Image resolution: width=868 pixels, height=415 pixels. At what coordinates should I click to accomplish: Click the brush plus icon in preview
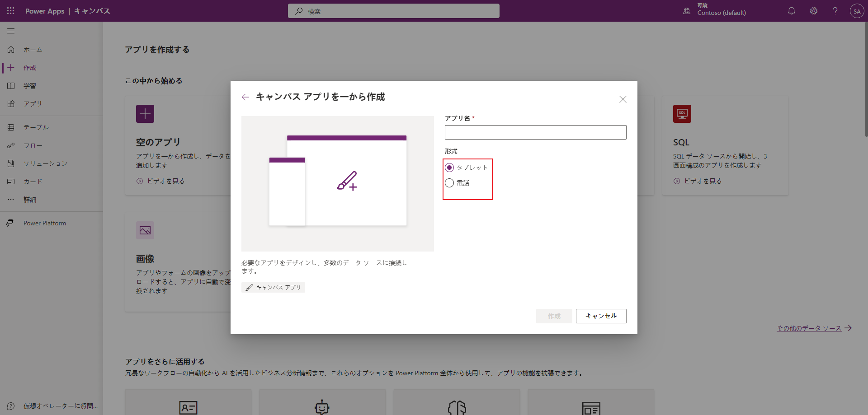point(347,181)
